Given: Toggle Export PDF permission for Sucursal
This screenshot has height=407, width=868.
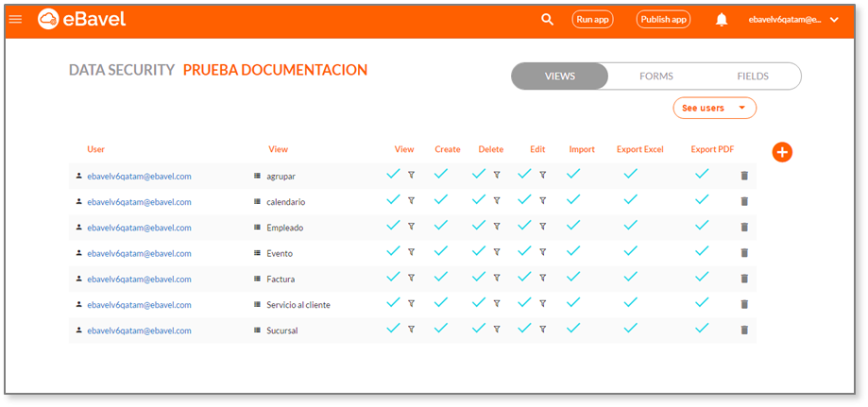Looking at the screenshot, I should (702, 328).
